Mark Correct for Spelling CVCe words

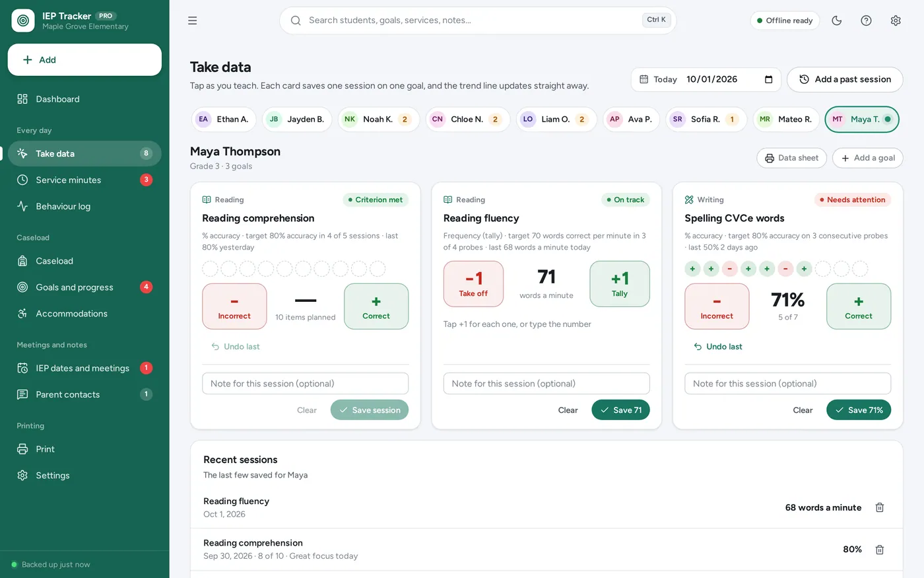click(x=859, y=307)
